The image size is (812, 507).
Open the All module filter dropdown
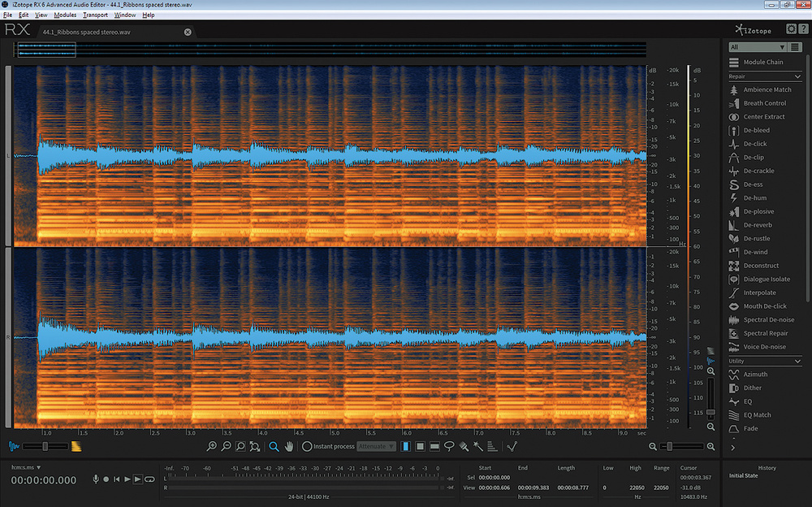pyautogui.click(x=758, y=46)
